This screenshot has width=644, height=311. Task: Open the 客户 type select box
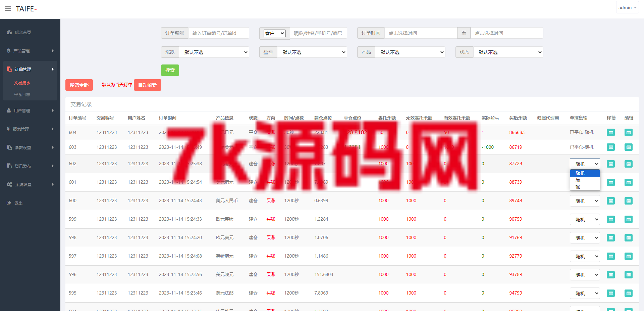(x=274, y=33)
